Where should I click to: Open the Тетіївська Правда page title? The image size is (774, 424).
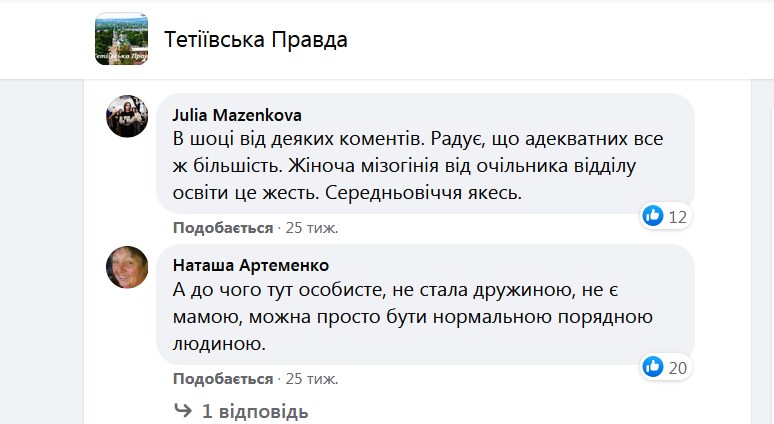(x=256, y=39)
